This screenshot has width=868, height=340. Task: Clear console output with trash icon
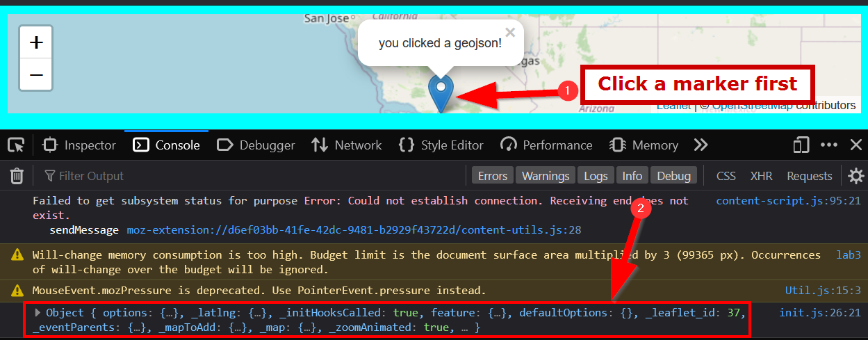pos(17,176)
